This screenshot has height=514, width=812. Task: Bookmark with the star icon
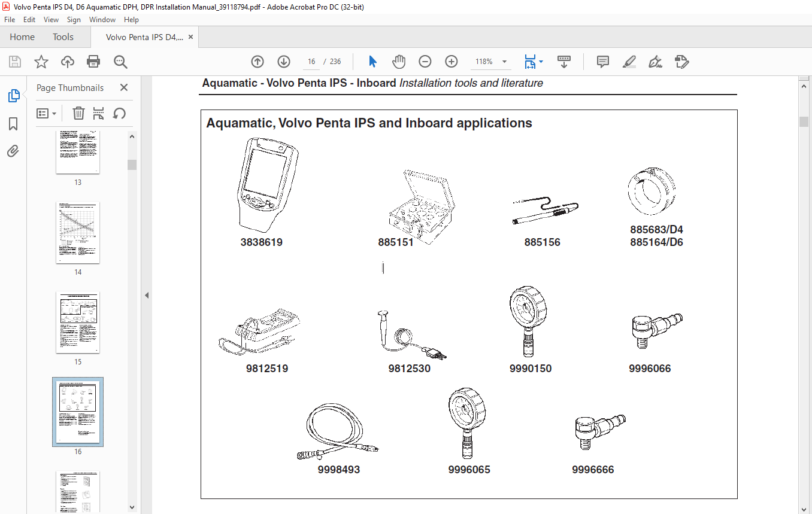(x=41, y=62)
